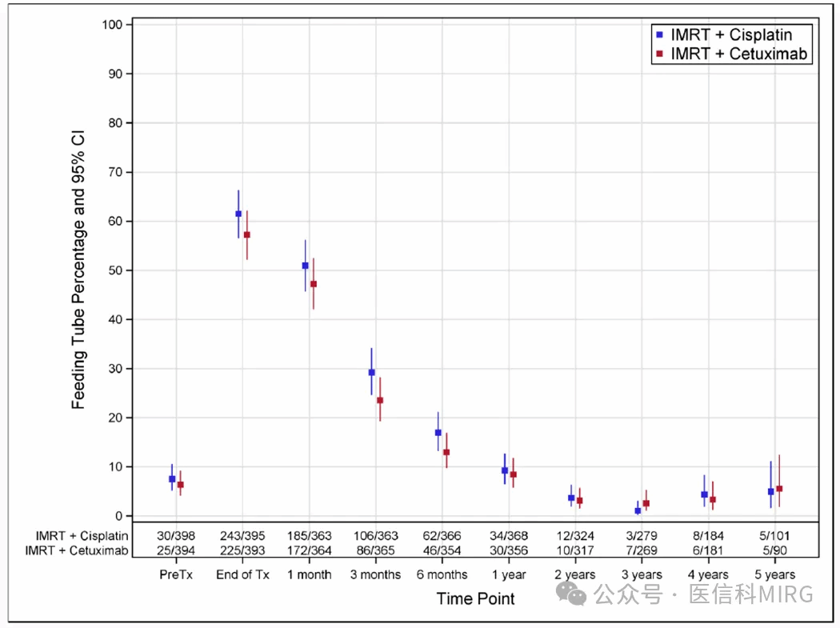Select the red data point at 3 months
The height and width of the screenshot is (628, 840).
coord(380,400)
